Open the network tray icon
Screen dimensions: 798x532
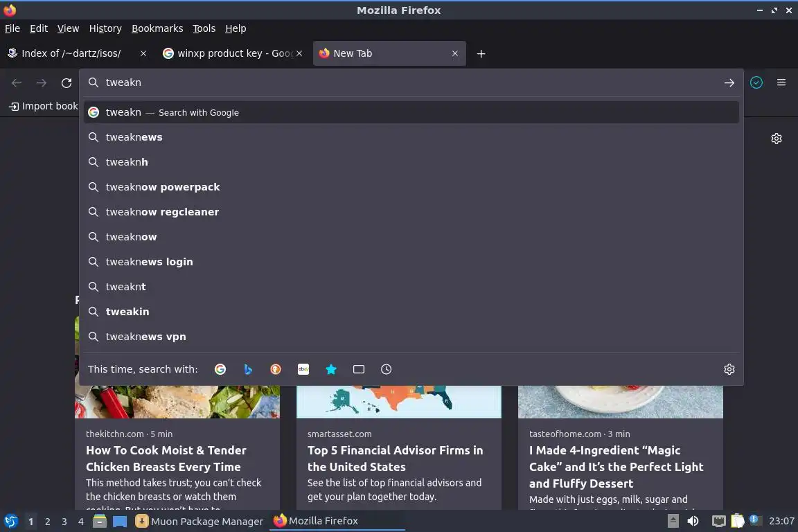(718, 521)
